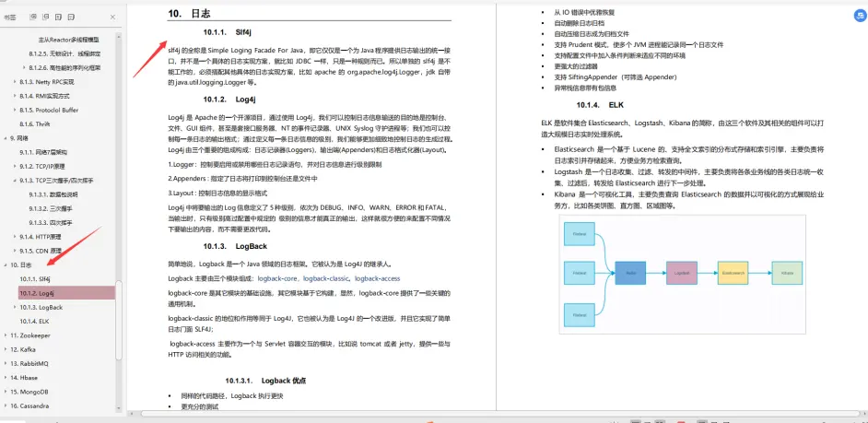Select bookmark 9.1.3.3 四次挥手
This screenshot has width=868, height=423.
[x=51, y=223]
